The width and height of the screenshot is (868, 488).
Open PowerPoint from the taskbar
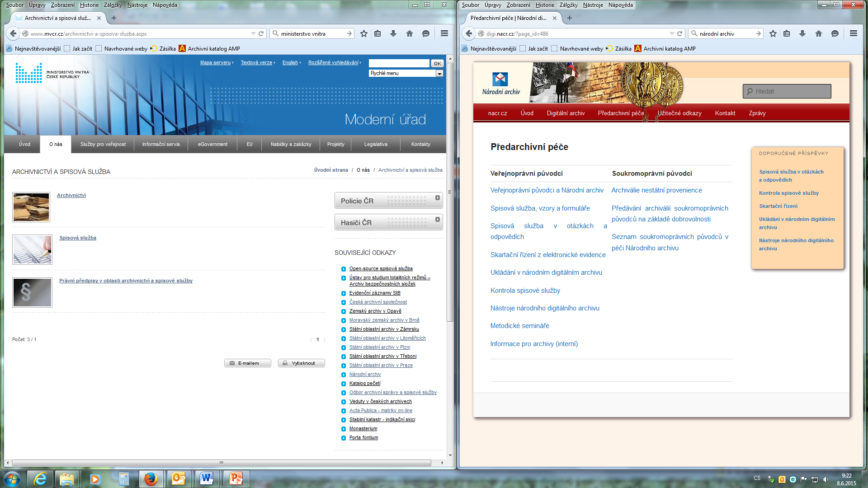click(x=236, y=479)
